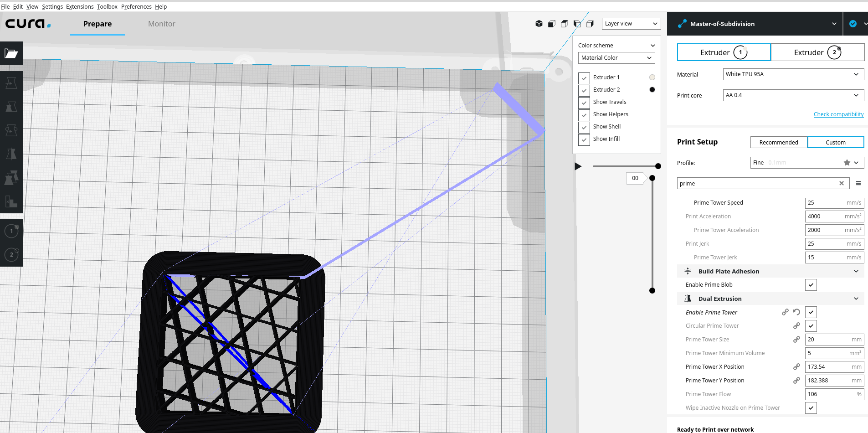Select the Move tool in the left toolbar
The width and height of the screenshot is (868, 433).
tap(11, 82)
